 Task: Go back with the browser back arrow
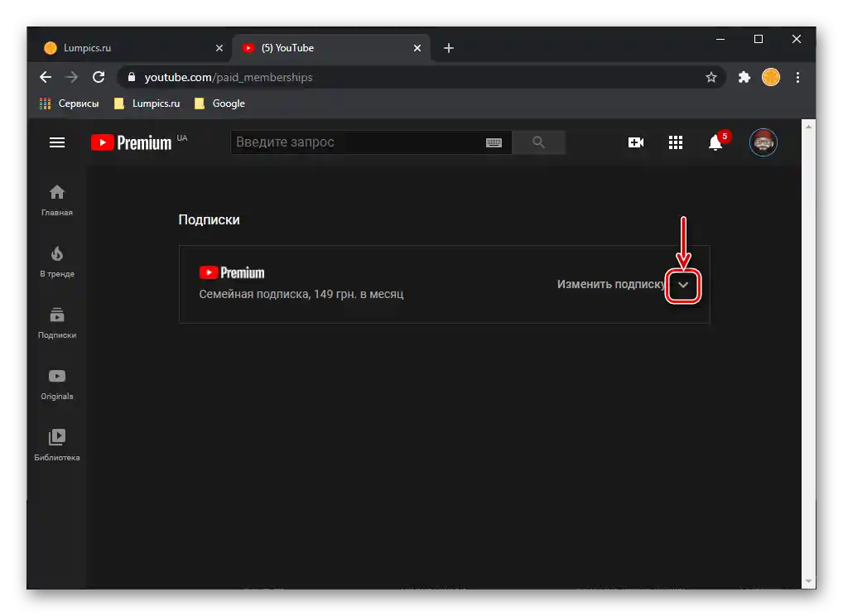pos(46,77)
